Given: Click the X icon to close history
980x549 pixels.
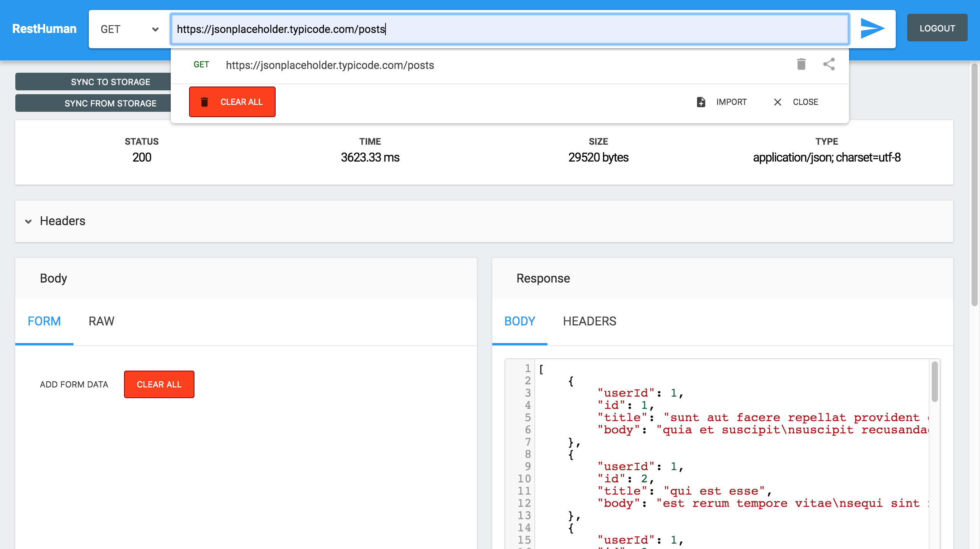Looking at the screenshot, I should point(777,102).
